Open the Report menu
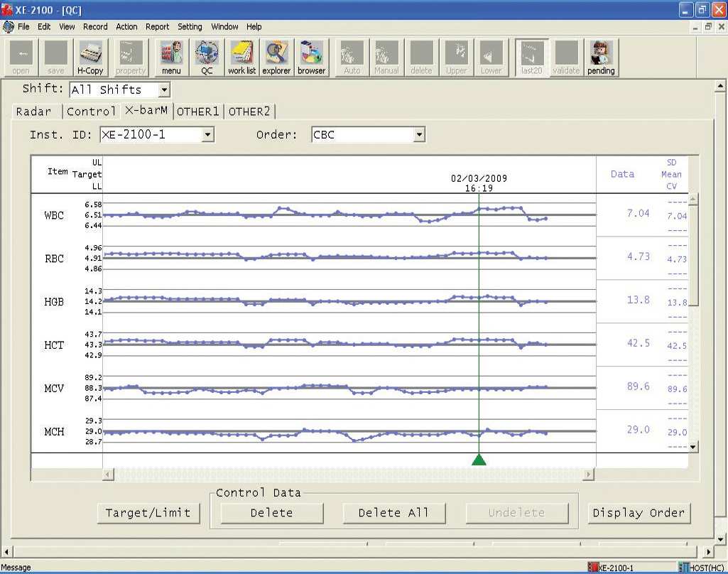Screen dimensions: 728x574 [158, 26]
